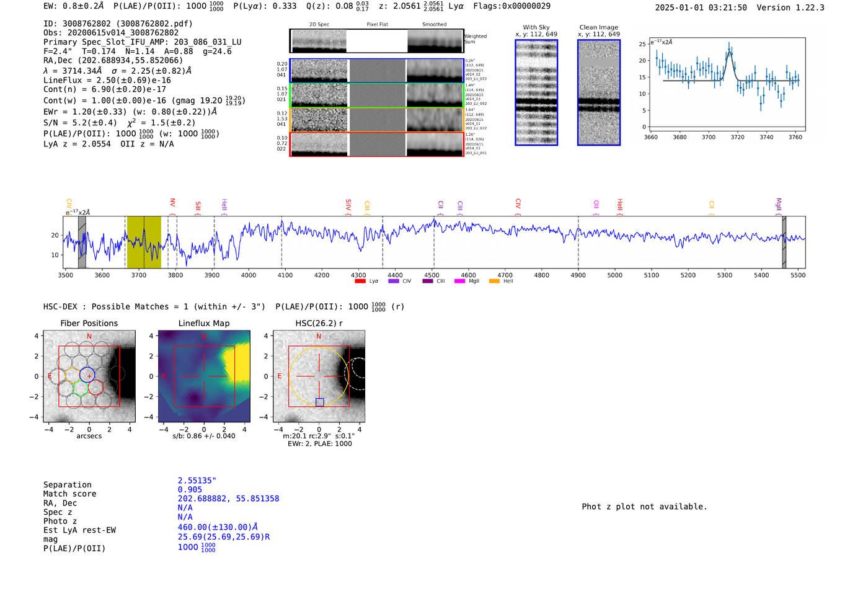Click the SiIV line label above spectrum
868x591 pixels.
[x=348, y=204]
